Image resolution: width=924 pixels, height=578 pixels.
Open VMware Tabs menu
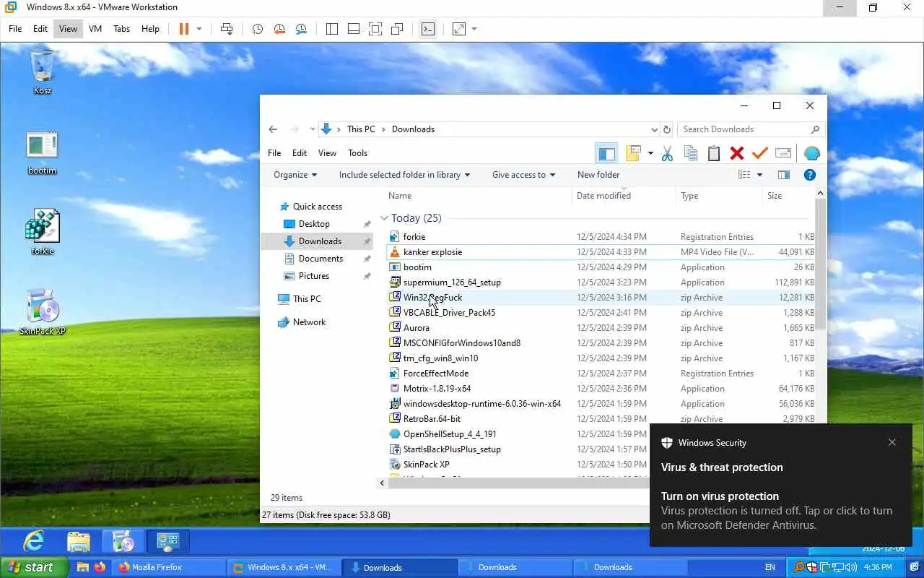pos(121,29)
